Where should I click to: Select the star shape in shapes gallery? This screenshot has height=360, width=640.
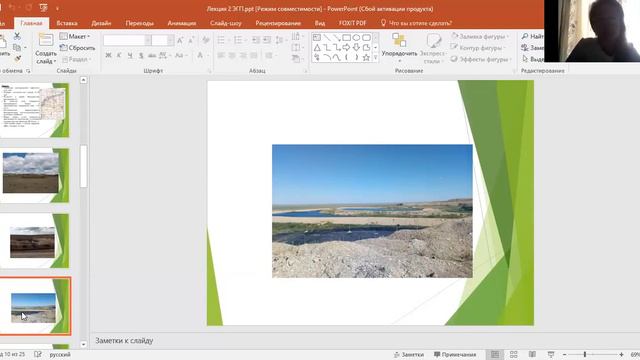tap(366, 58)
